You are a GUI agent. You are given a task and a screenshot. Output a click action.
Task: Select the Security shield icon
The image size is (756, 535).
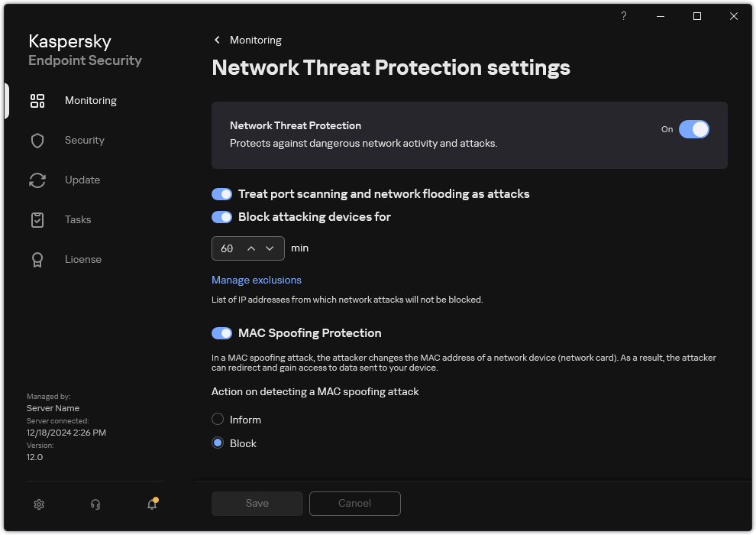[37, 140]
